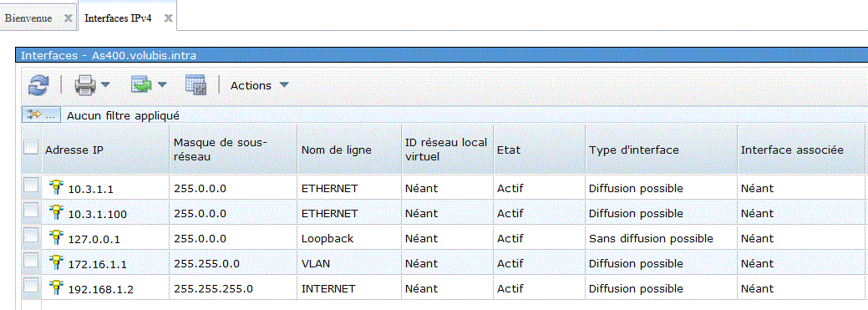
Task: Click the printer icon
Action: click(85, 85)
